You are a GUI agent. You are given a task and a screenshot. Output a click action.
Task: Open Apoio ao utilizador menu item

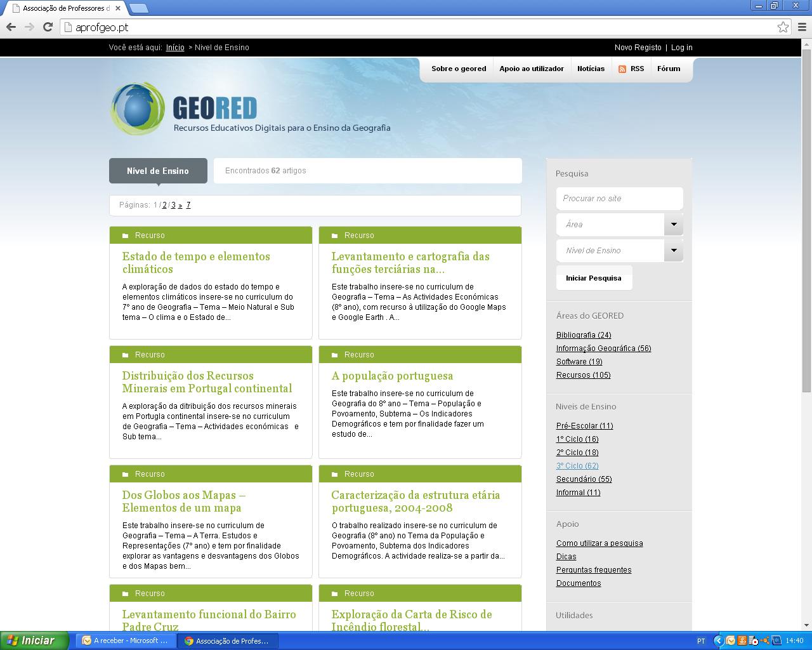[x=532, y=69]
